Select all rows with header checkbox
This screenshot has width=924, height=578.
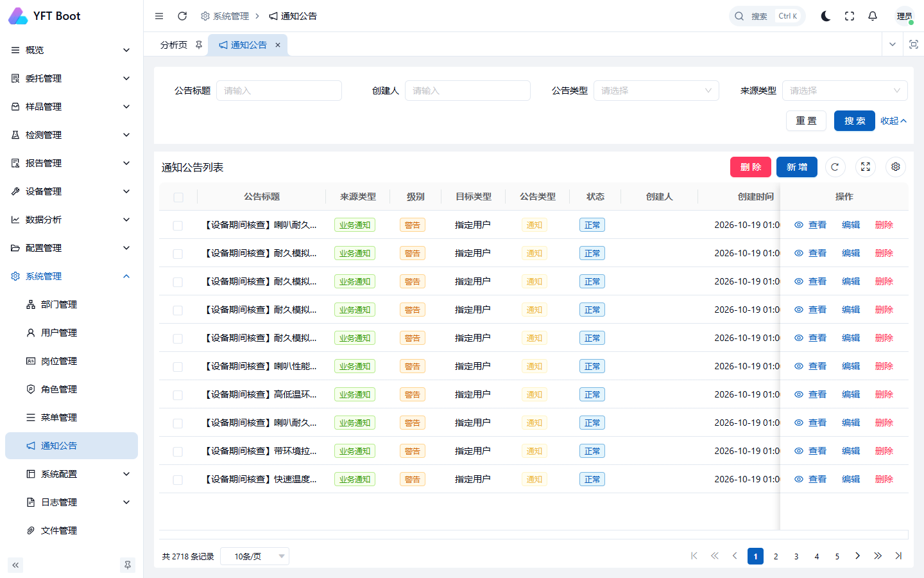tap(178, 197)
